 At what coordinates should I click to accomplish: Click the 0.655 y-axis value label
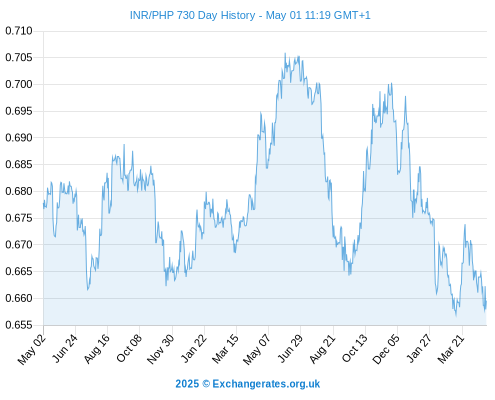[19, 325]
